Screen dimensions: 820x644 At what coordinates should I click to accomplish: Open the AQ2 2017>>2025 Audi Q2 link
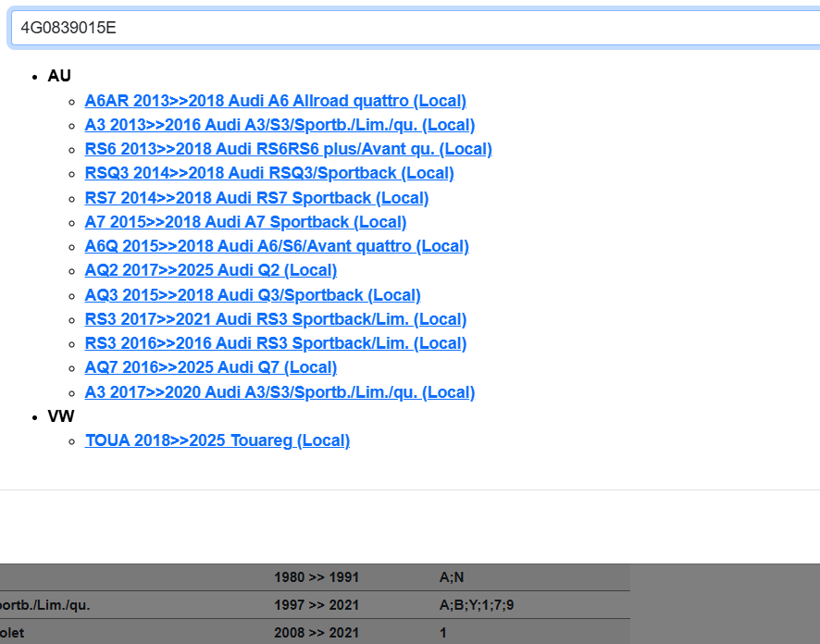210,270
